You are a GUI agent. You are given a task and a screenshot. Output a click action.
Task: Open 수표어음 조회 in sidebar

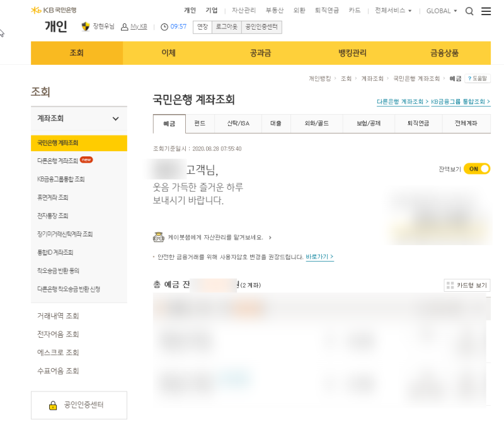tap(58, 371)
